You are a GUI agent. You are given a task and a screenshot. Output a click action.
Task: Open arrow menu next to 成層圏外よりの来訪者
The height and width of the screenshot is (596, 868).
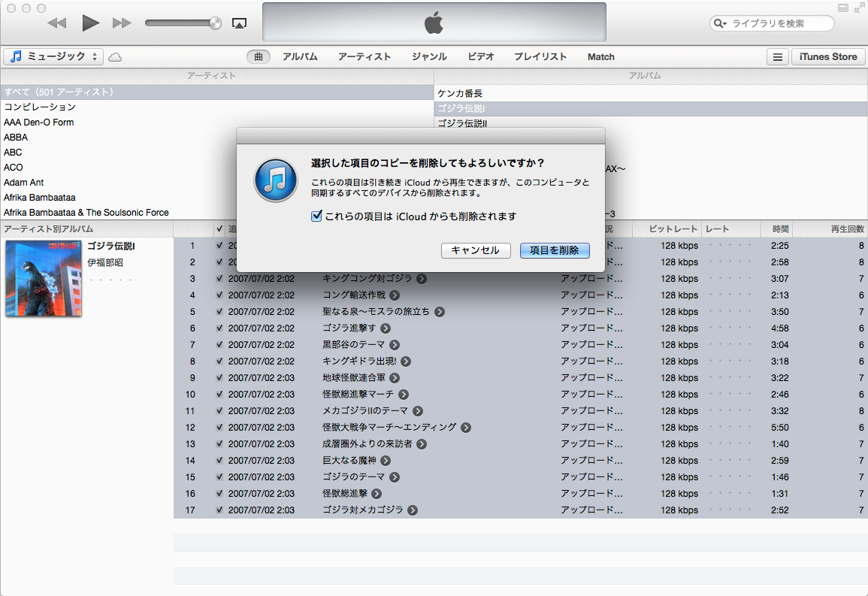[422, 444]
